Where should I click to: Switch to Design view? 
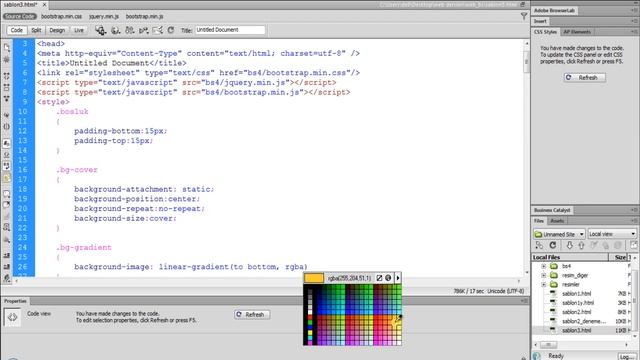pos(57,30)
